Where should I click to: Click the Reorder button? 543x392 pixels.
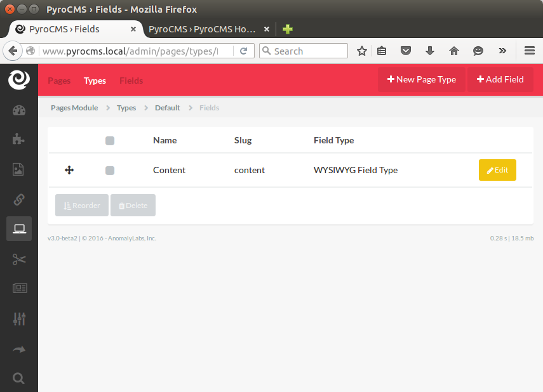82,205
